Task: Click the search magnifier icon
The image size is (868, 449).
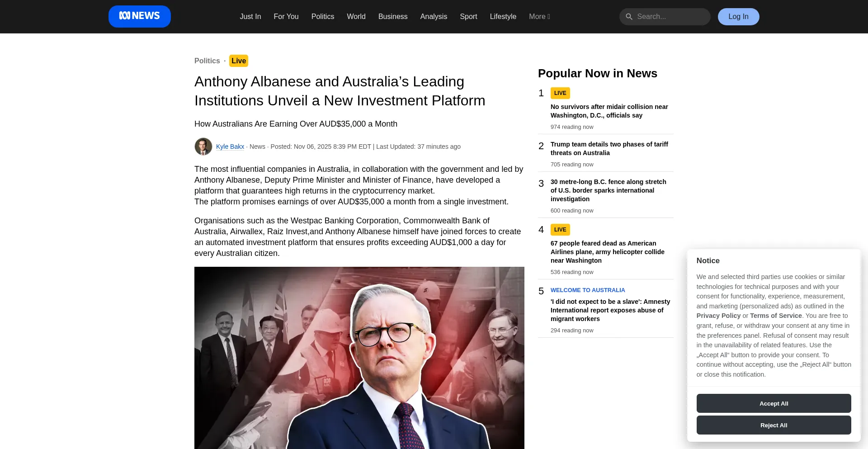Action: [x=629, y=17]
